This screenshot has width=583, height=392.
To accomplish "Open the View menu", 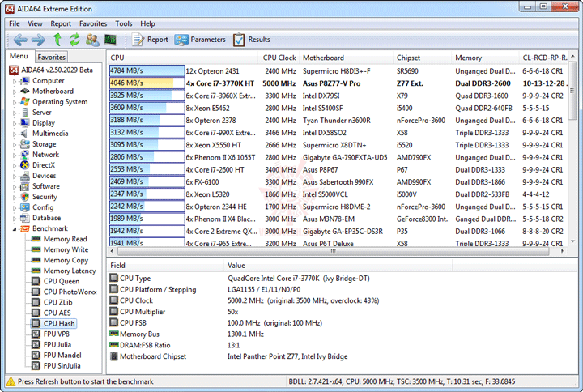I will (35, 23).
